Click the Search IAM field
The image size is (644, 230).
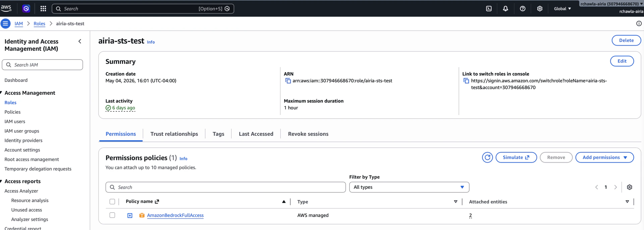(x=42, y=65)
